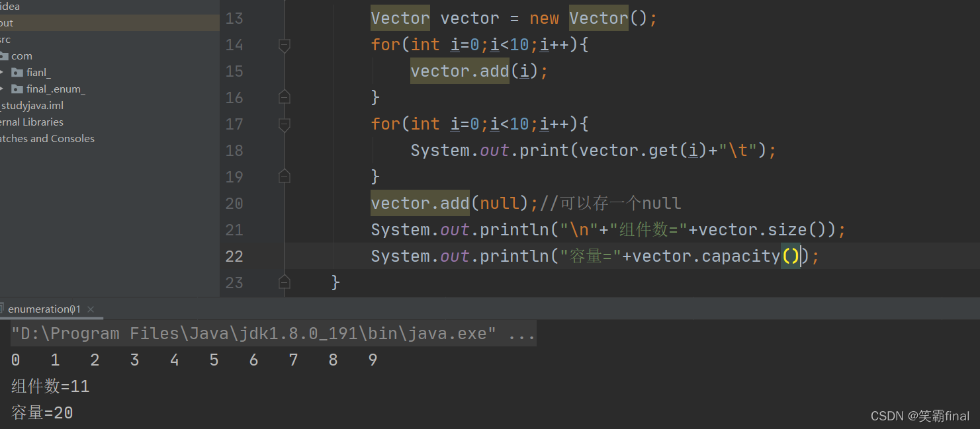This screenshot has height=429, width=980.
Task: Click line number 21 in gutter
Action: coord(234,230)
